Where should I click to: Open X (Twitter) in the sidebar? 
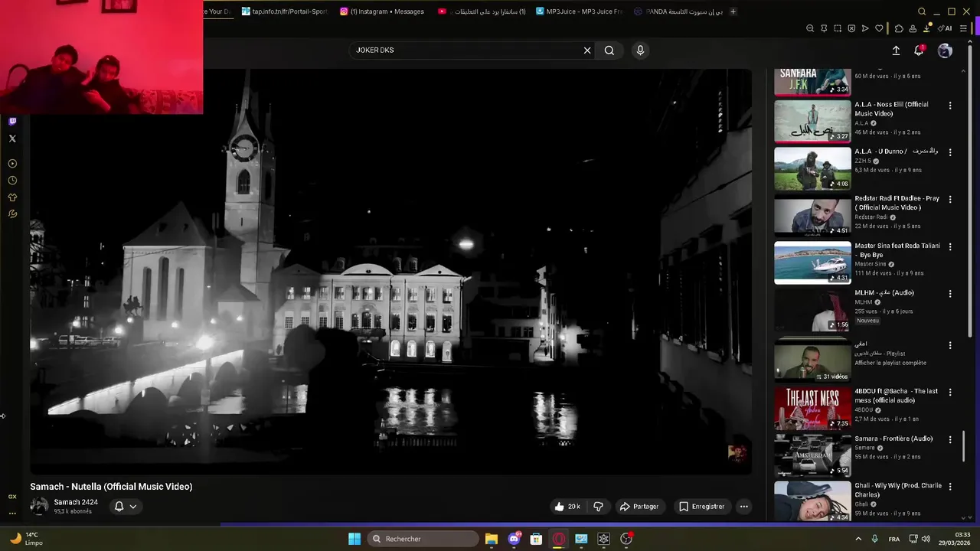12,139
